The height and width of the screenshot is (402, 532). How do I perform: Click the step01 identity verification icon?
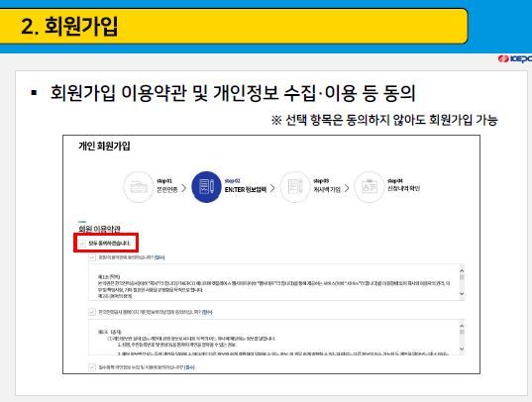tap(138, 187)
